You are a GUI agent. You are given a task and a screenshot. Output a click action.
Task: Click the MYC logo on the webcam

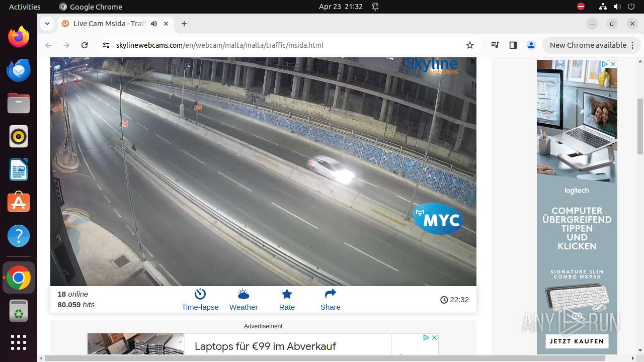point(439,219)
